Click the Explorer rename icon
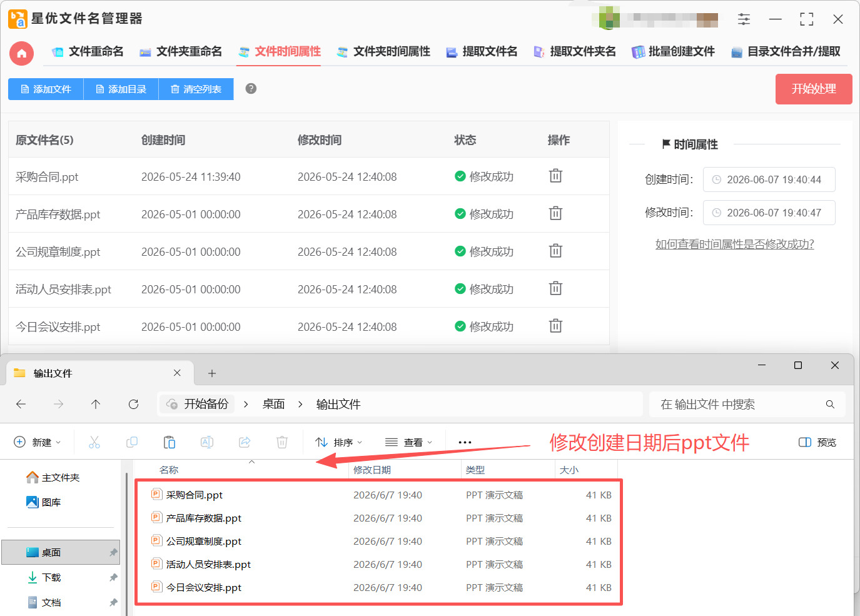Image resolution: width=860 pixels, height=616 pixels. 207,442
